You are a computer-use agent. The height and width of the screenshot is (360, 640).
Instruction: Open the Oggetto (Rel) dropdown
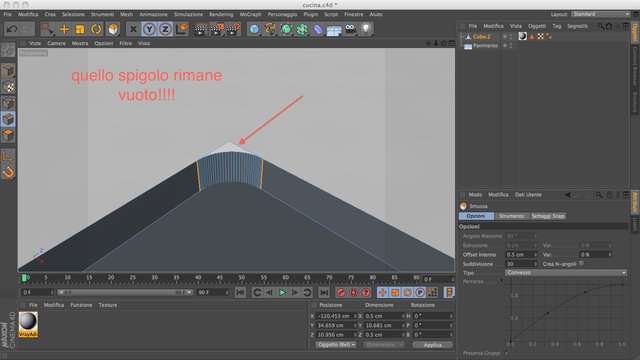336,345
